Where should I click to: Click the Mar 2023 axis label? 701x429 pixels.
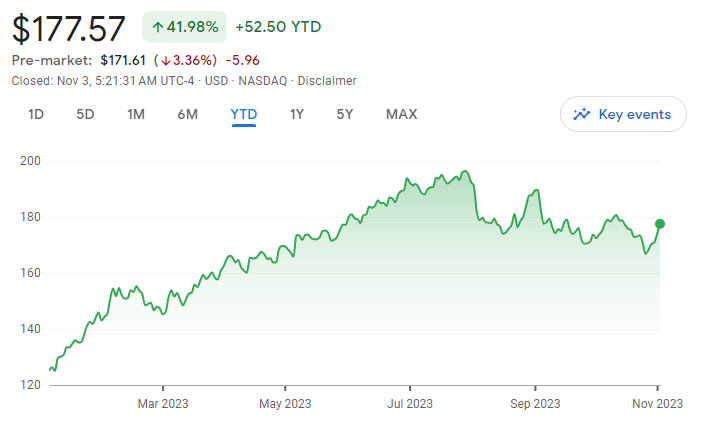pos(162,404)
